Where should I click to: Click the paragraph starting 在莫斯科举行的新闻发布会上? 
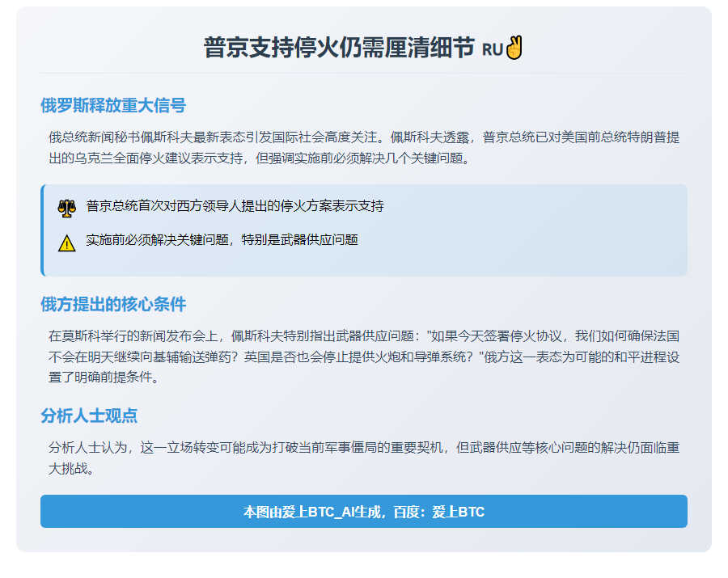click(364, 357)
